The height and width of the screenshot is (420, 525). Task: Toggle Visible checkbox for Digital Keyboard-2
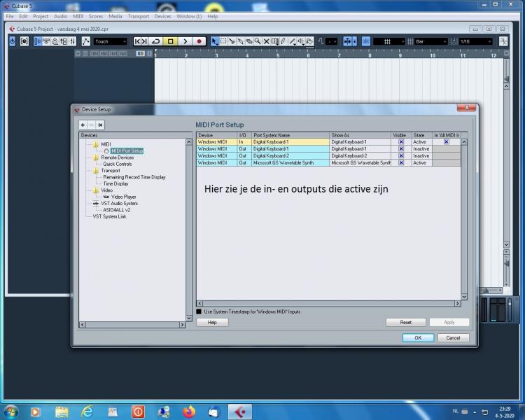(401, 155)
